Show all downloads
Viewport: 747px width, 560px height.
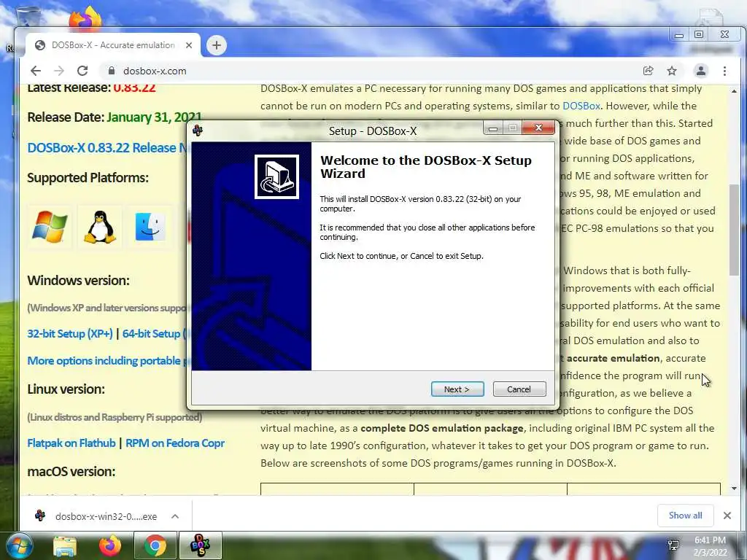point(686,516)
